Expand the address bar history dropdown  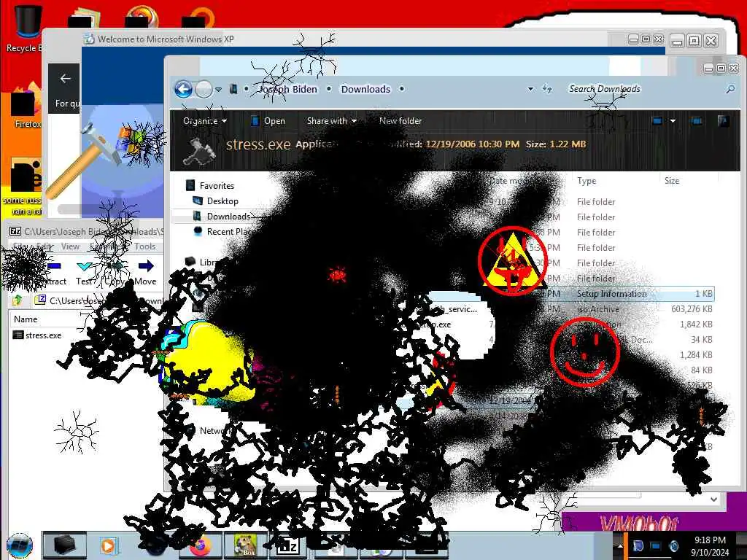pyautogui.click(x=530, y=89)
